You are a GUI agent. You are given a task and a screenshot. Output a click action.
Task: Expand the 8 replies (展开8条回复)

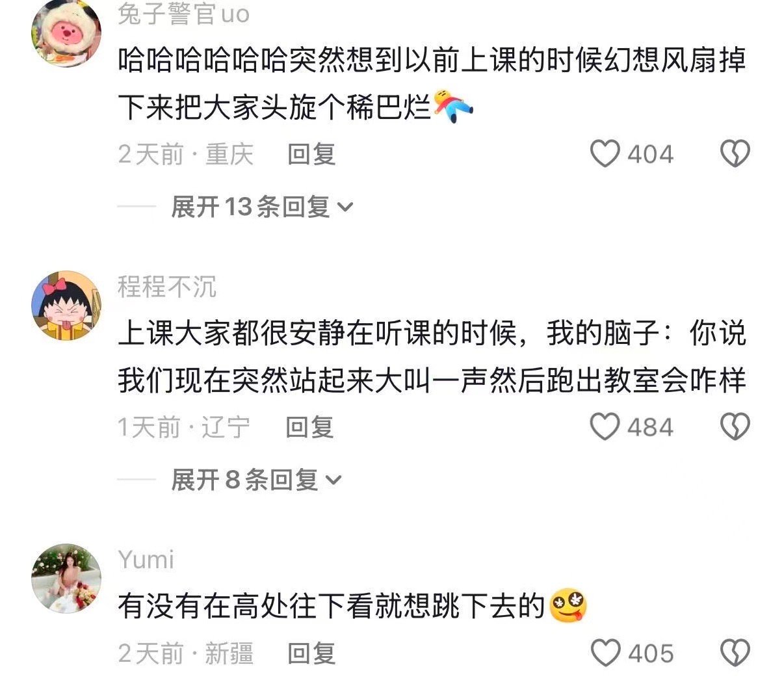coord(255,480)
